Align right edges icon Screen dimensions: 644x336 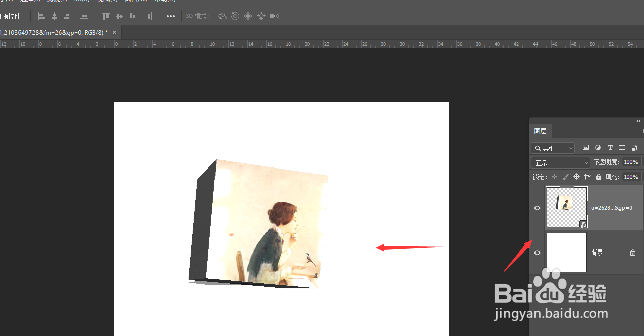click(x=67, y=16)
